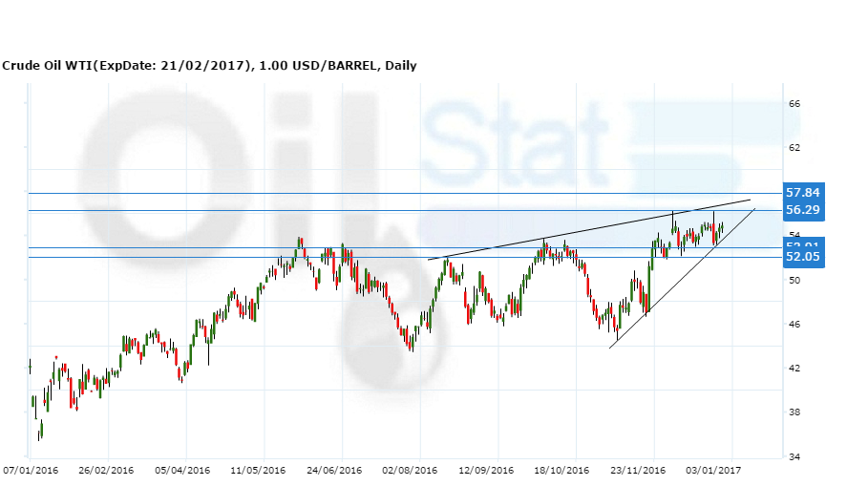The height and width of the screenshot is (486, 868).
Task: Select the 24/06/2016 date on axis
Action: pyautogui.click(x=334, y=471)
